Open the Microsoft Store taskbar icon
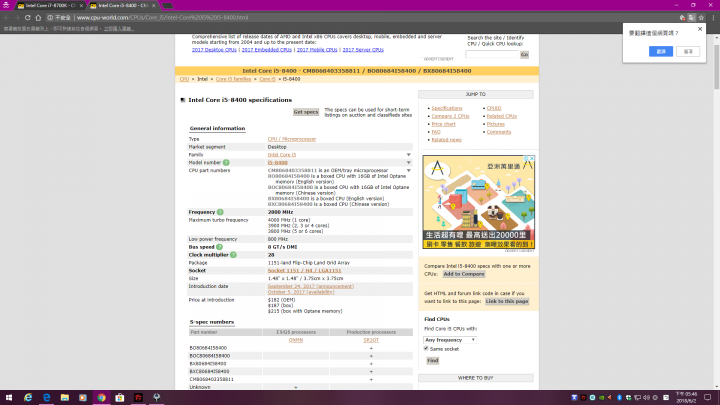The width and height of the screenshot is (720, 405). [x=120, y=398]
